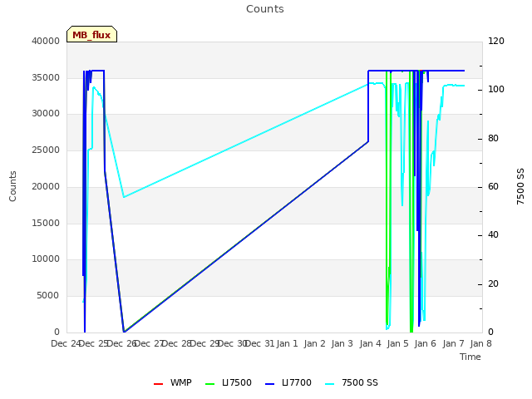The width and height of the screenshot is (532, 399).
Task: Click the 35000 left axis label
Action: pyautogui.click(x=46, y=77)
